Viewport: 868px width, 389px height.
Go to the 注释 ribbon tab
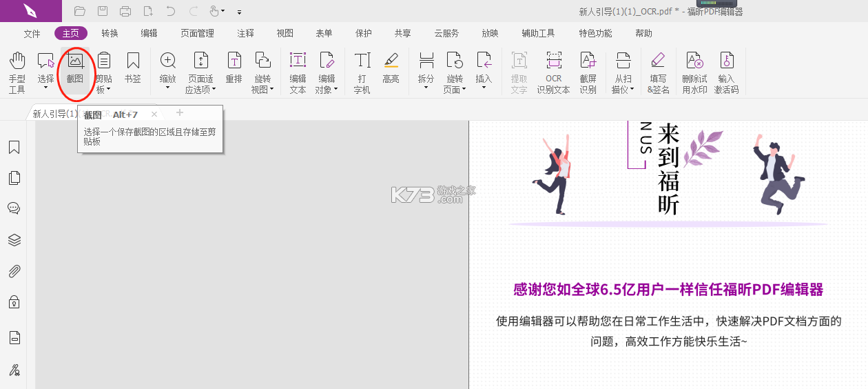(x=245, y=33)
